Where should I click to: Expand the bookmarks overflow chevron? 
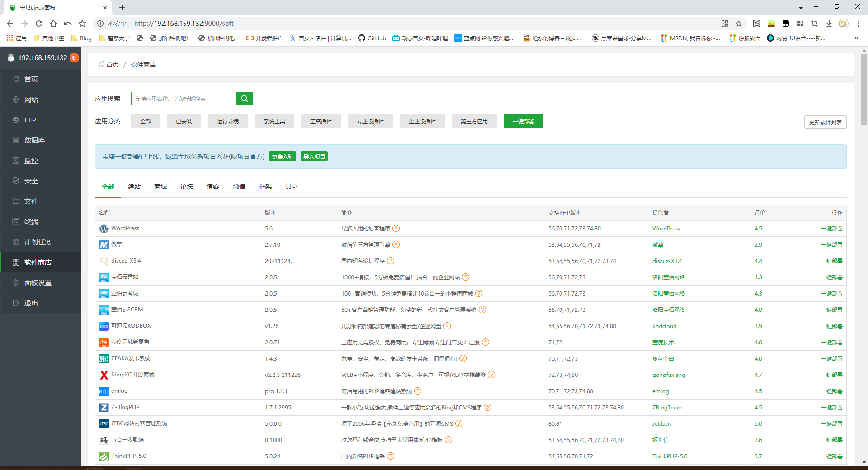pos(856,38)
